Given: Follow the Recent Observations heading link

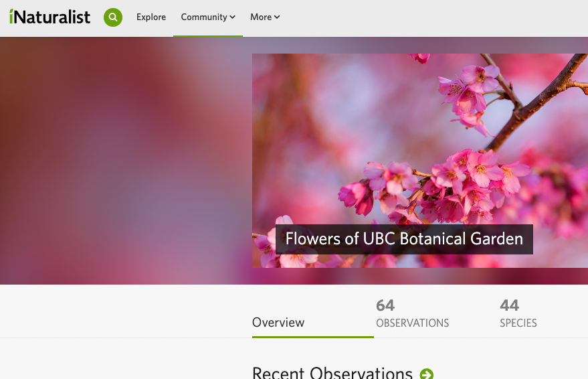Looking at the screenshot, I should (x=332, y=372).
